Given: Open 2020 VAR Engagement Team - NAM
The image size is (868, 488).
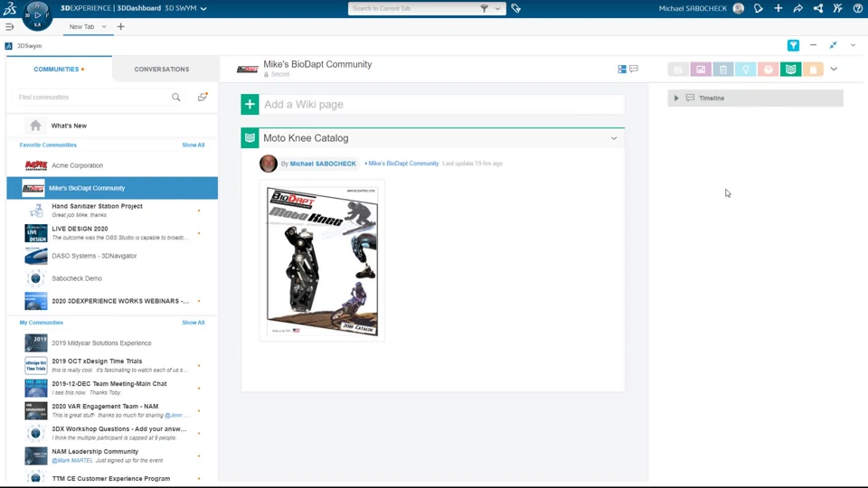Looking at the screenshot, I should click(112, 410).
